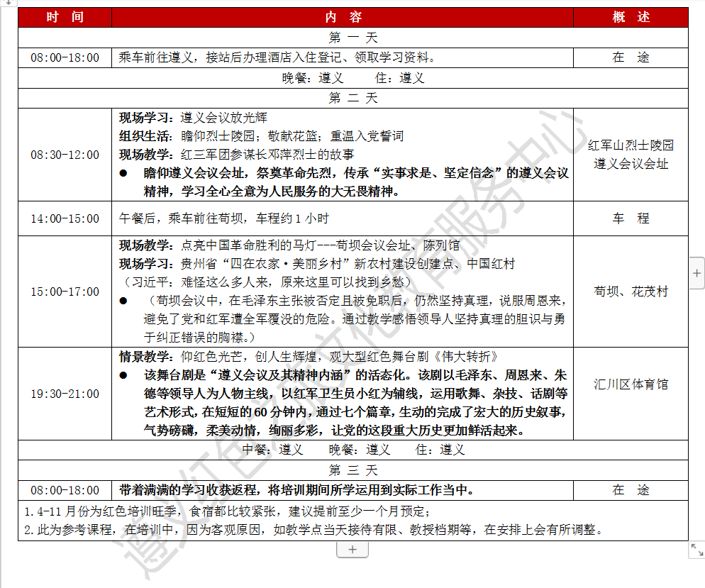This screenshot has width=705, height=588.
Task: Click the 14:00-15:00 time cell
Action: point(65,218)
